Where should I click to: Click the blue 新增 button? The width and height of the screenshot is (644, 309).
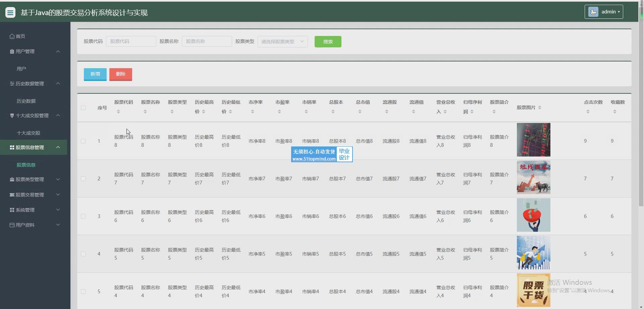click(95, 74)
